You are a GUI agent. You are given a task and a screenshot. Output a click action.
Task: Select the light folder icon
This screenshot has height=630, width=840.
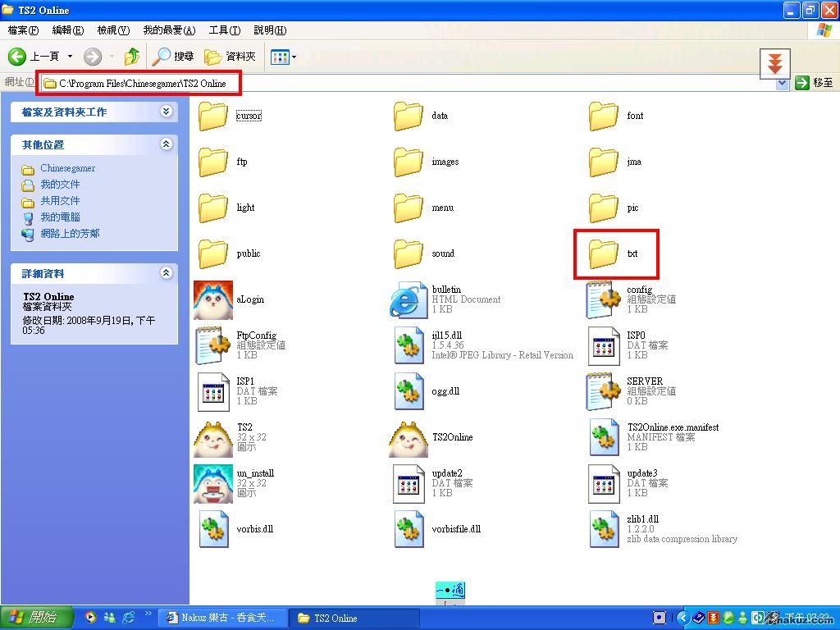tap(213, 208)
